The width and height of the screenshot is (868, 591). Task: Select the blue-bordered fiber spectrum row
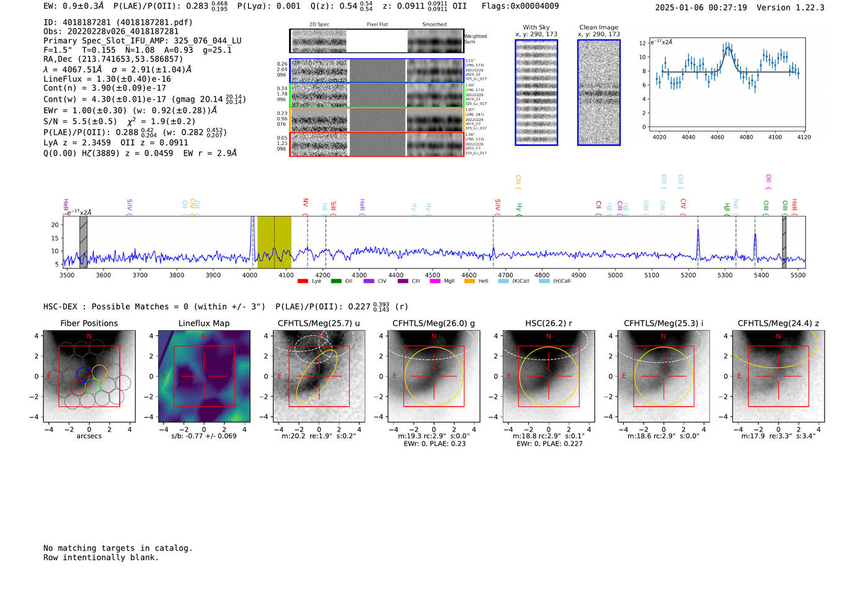click(x=377, y=71)
